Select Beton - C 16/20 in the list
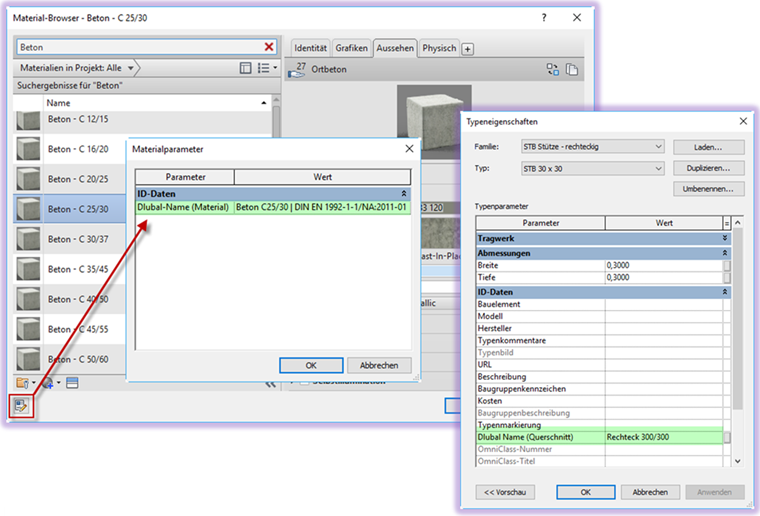760x516 pixels. pyautogui.click(x=78, y=149)
